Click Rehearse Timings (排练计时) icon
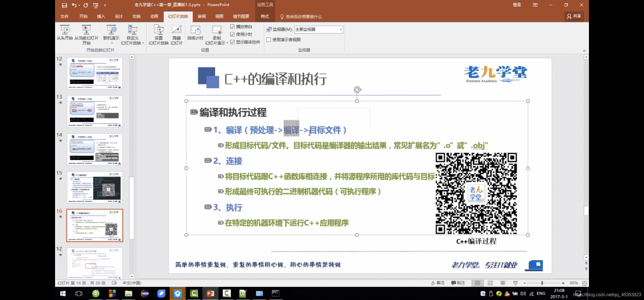The width and height of the screenshot is (644, 300). (195, 33)
